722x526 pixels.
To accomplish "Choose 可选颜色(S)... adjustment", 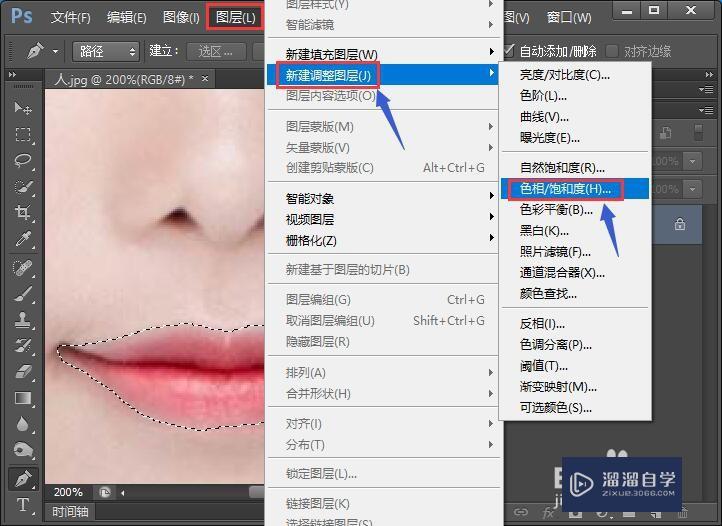I will click(x=575, y=408).
